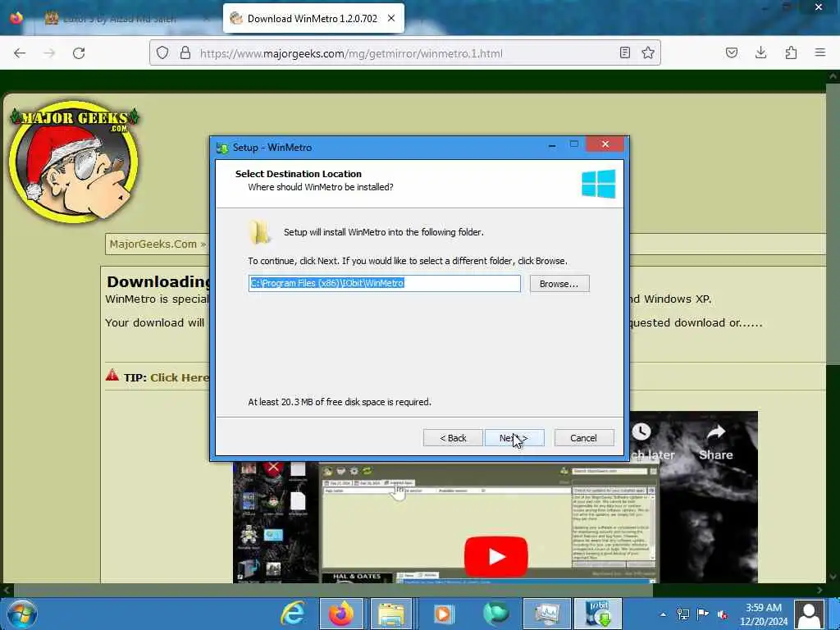This screenshot has width=840, height=630.
Task: Open the Firefox downloads panel
Action: click(760, 52)
